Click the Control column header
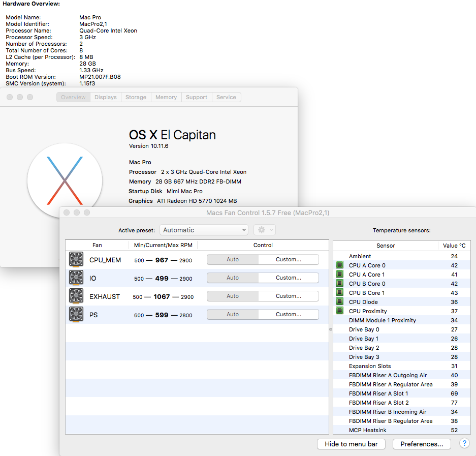This screenshot has height=456, width=476. (263, 245)
